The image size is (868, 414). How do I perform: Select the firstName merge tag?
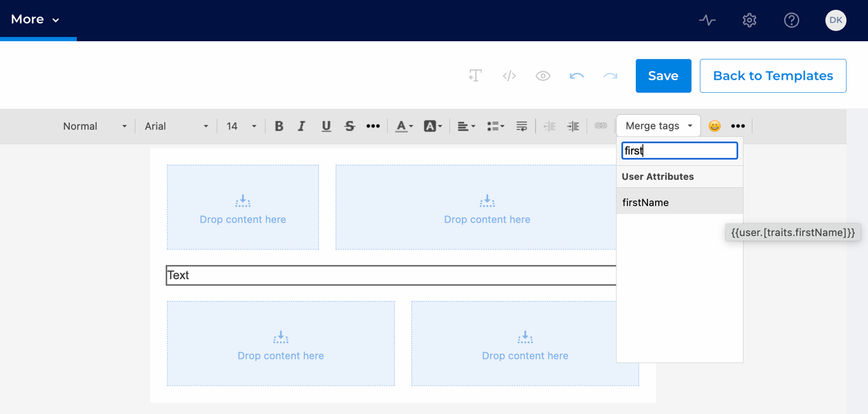pos(680,202)
